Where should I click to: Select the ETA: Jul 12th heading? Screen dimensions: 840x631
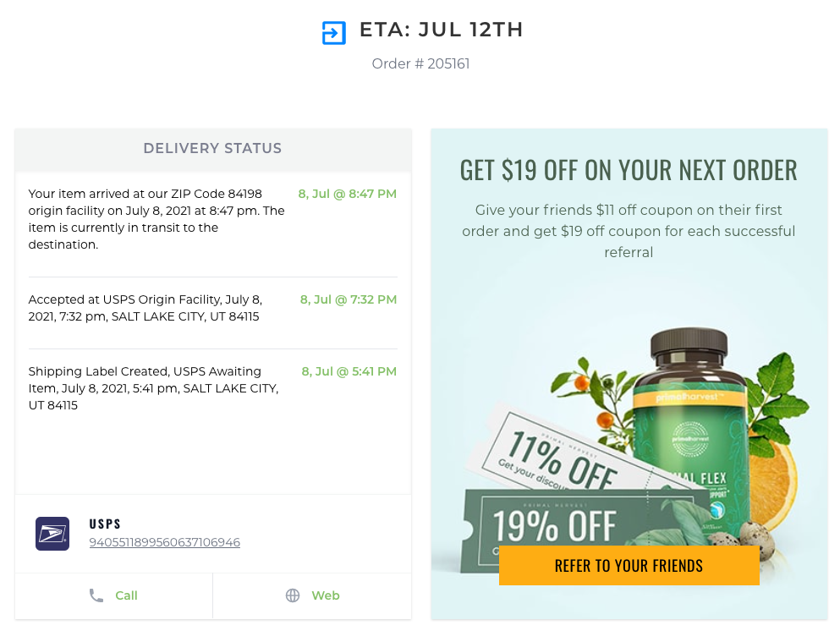click(442, 30)
